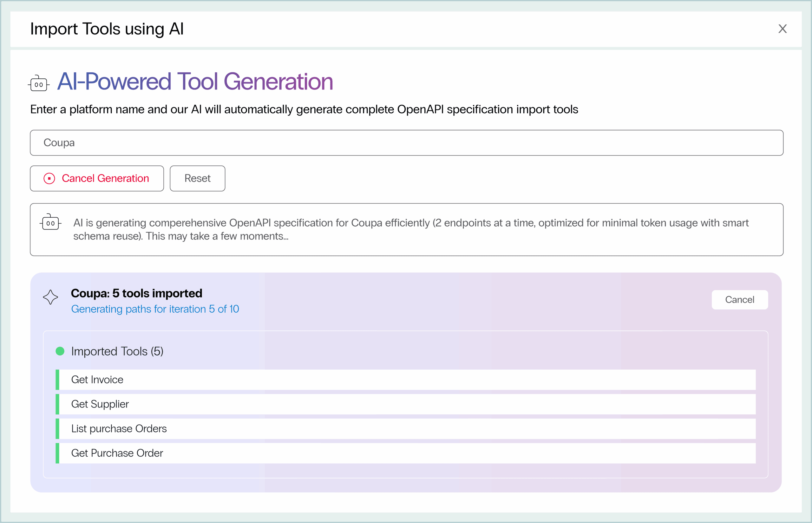The image size is (812, 523).
Task: Select the Get Invoice tool row
Action: pos(405,380)
